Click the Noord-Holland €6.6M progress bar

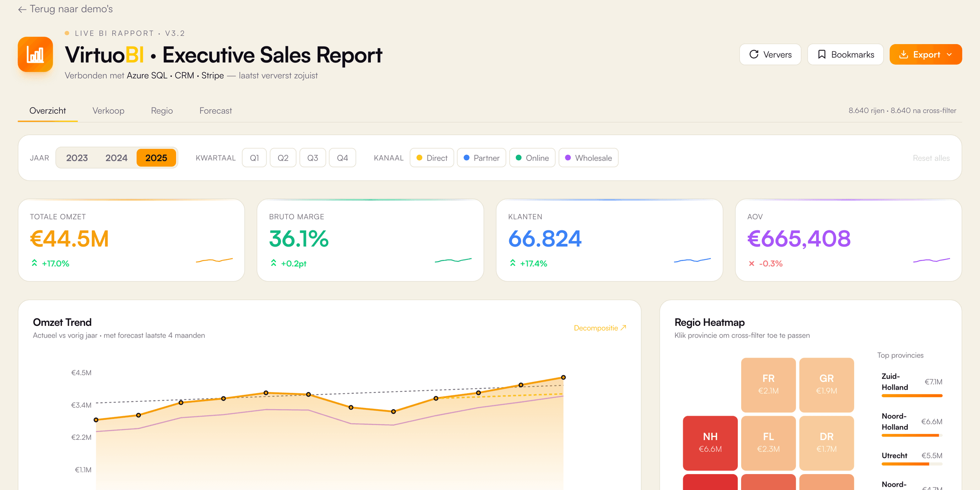point(912,435)
